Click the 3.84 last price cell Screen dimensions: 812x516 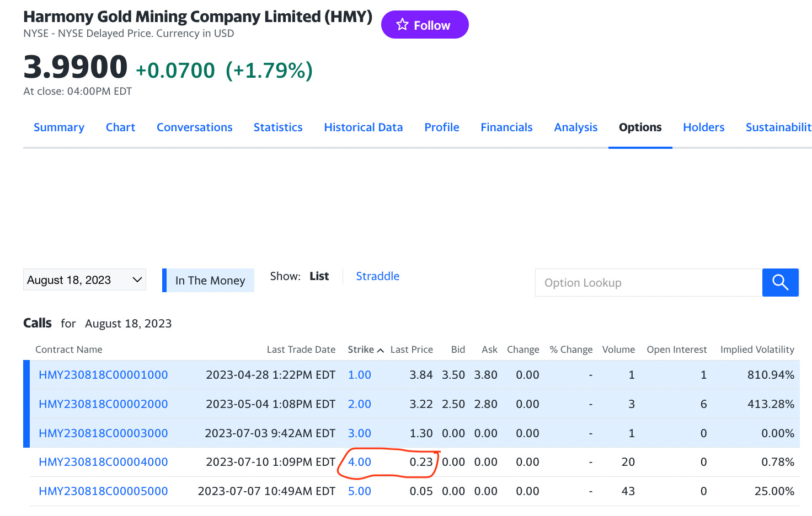pos(421,375)
